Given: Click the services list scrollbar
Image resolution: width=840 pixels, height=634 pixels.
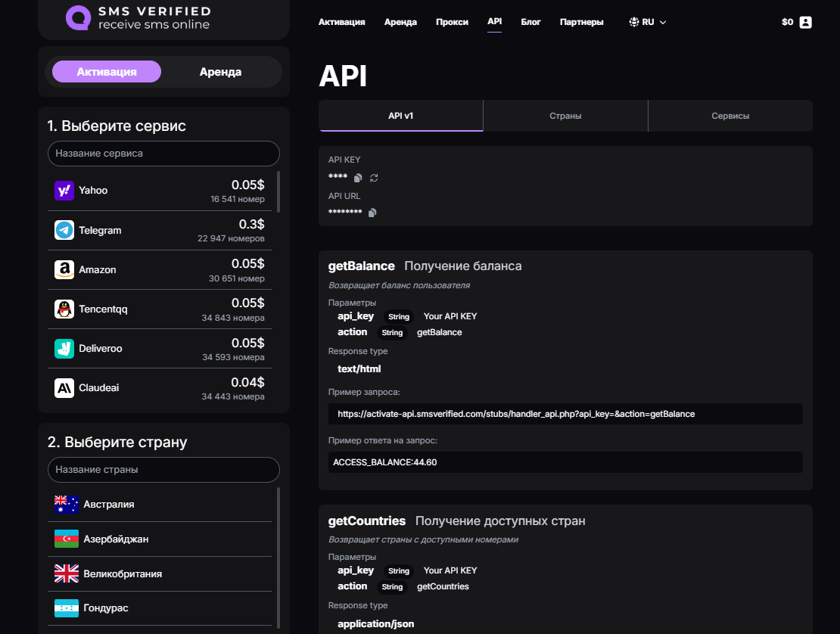Looking at the screenshot, I should click(278, 191).
